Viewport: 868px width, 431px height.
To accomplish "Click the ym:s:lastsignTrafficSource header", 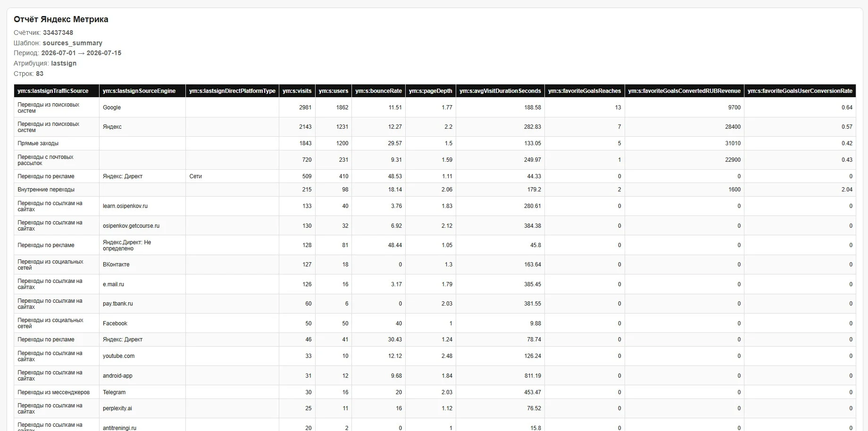I will (x=57, y=91).
